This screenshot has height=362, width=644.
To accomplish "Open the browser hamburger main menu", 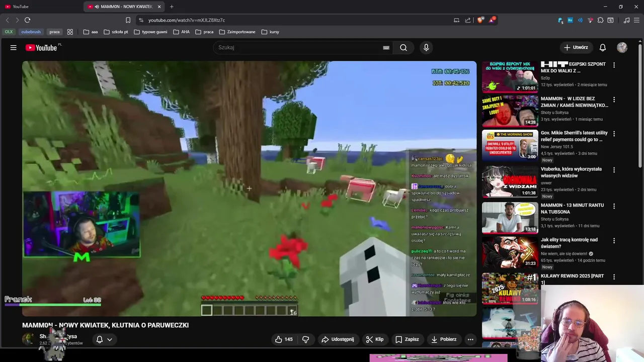I will 636,20.
